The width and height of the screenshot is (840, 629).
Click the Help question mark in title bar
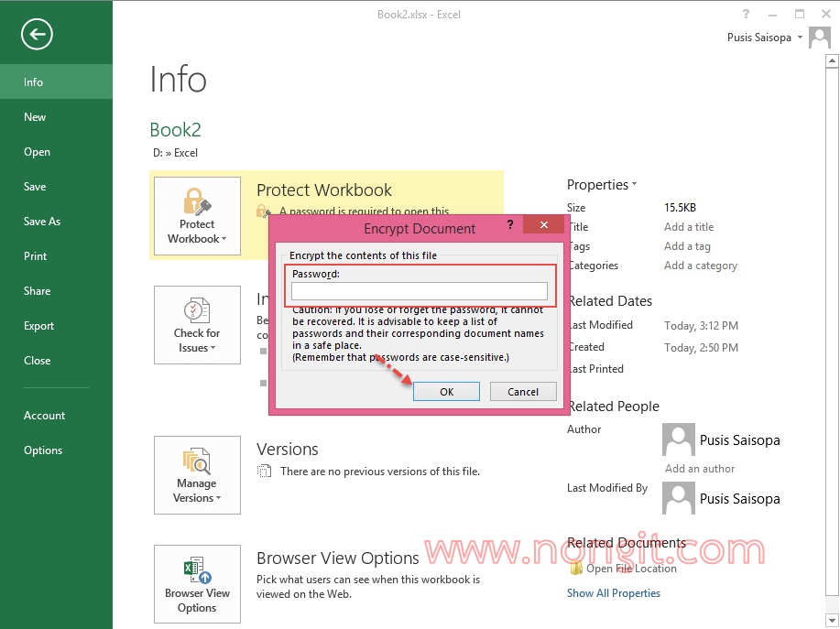pyautogui.click(x=747, y=14)
